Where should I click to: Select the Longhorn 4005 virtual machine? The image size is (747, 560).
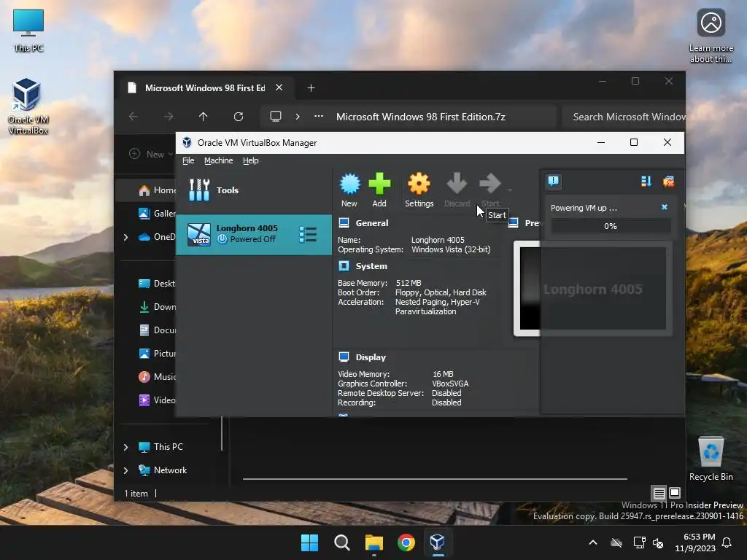253,234
